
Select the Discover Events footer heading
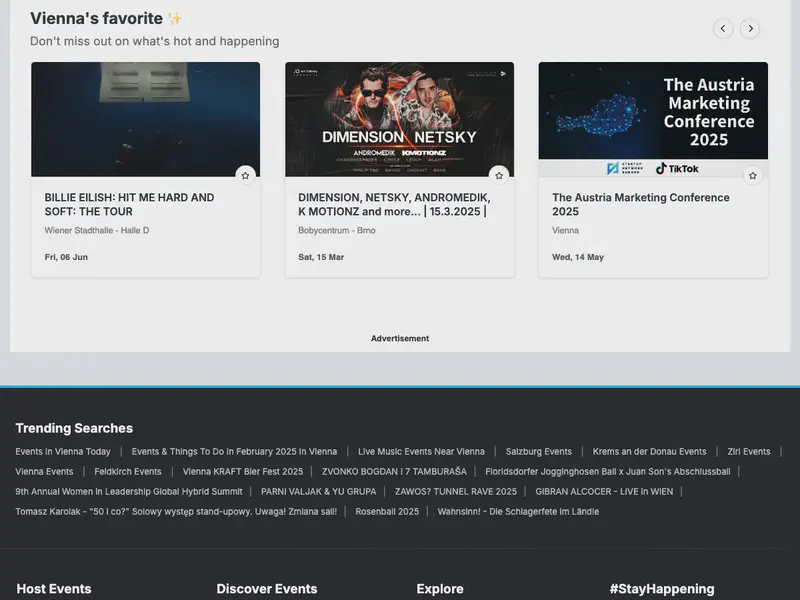pos(267,589)
